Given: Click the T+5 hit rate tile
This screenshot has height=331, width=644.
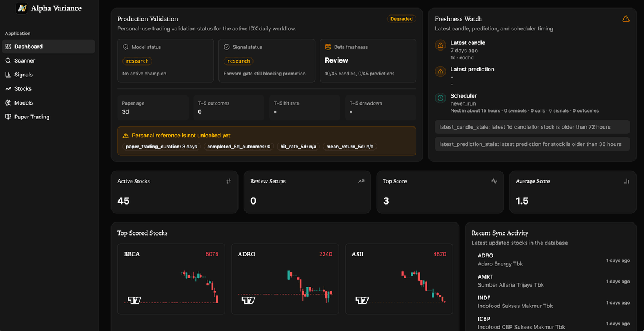Looking at the screenshot, I should [305, 107].
